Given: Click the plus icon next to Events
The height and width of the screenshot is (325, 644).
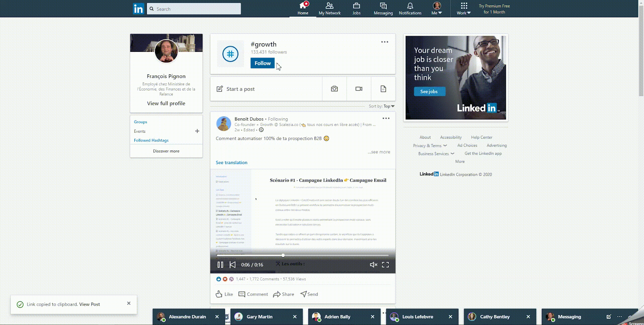Looking at the screenshot, I should tap(197, 131).
